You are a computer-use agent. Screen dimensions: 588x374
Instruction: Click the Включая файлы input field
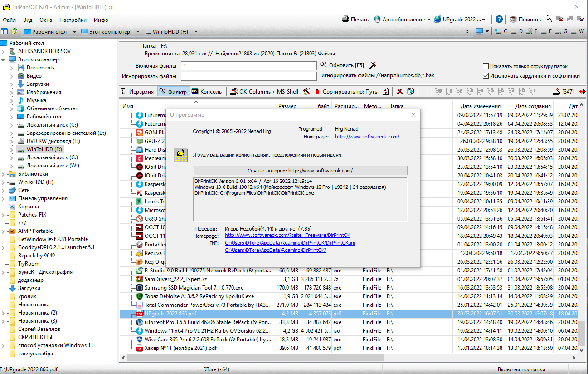point(248,66)
